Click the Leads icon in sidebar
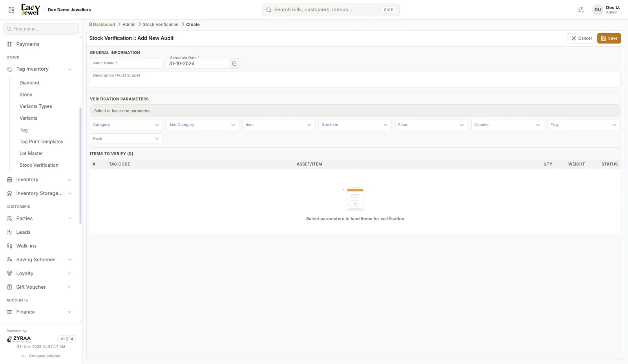 pyautogui.click(x=9, y=232)
